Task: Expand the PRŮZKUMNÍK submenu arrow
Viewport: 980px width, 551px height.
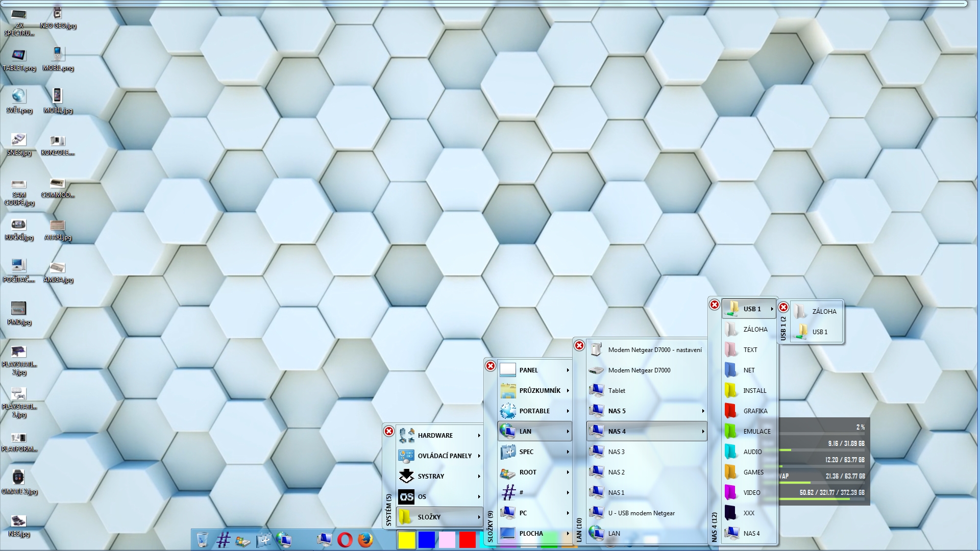Action: 568,390
